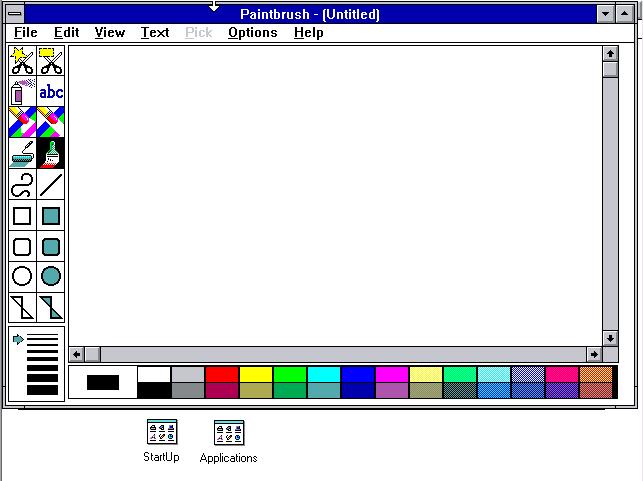643x481 pixels.
Task: Activate the abc Text tool
Action: [51, 93]
